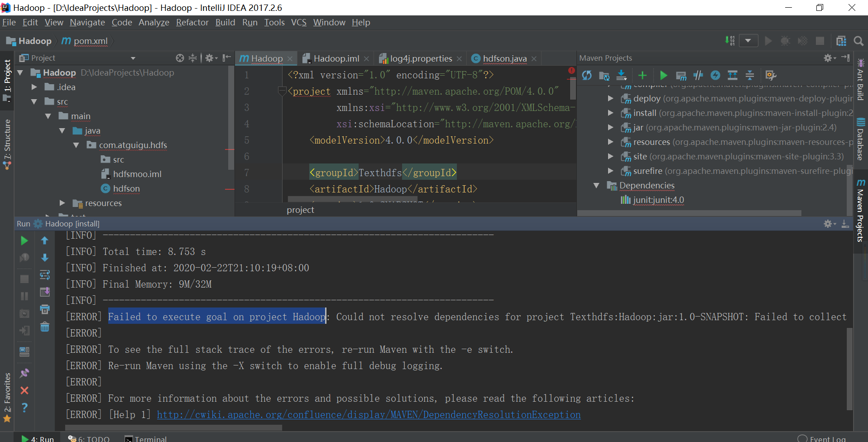Image resolution: width=868 pixels, height=442 pixels.
Task: Open the DependencyResolutionException help link
Action: [x=369, y=414]
